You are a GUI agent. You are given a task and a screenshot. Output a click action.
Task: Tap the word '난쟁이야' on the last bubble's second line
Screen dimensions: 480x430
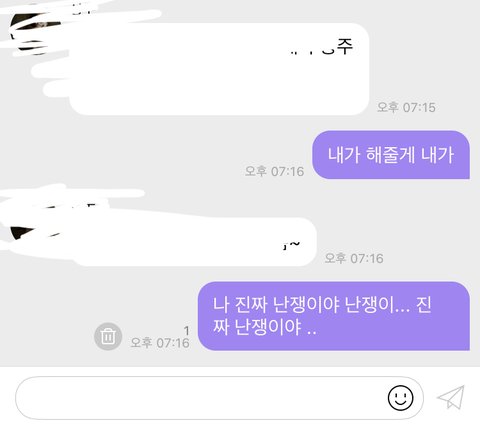tap(268, 327)
